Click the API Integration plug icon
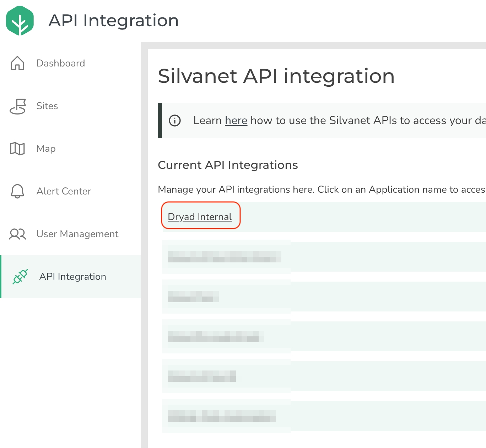 pos(20,277)
